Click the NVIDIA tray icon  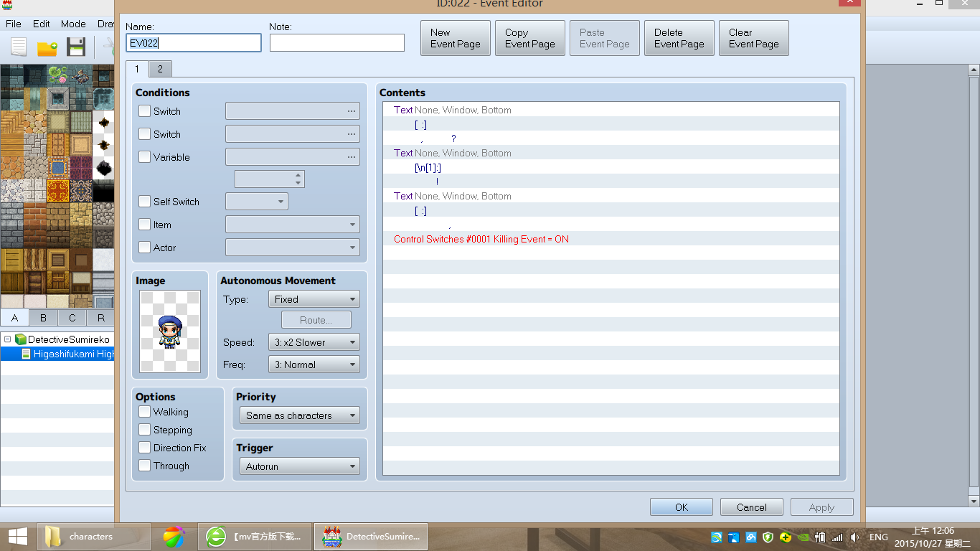point(803,537)
